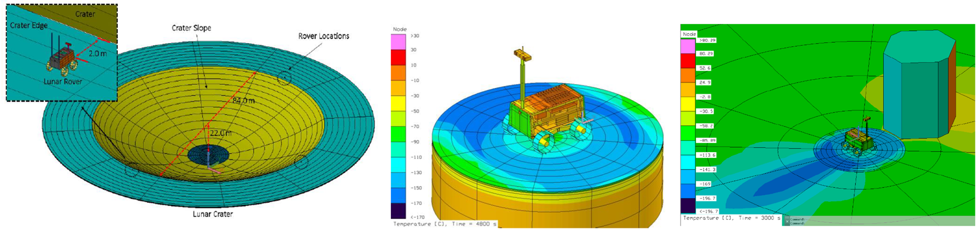Click the dark blue center of the crater
The width and height of the screenshot is (980, 229).
208,154
